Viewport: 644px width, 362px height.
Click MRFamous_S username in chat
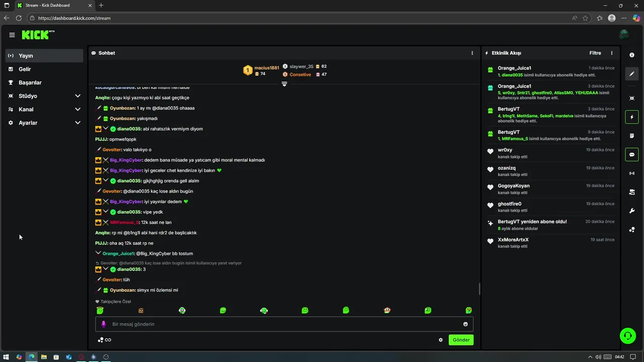(x=124, y=222)
